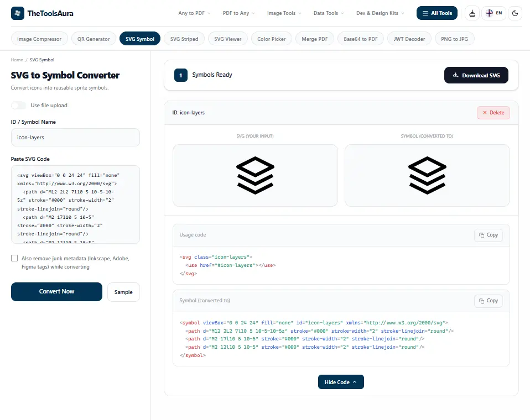
Task: Click the TheToolsAura logo icon
Action: click(18, 13)
